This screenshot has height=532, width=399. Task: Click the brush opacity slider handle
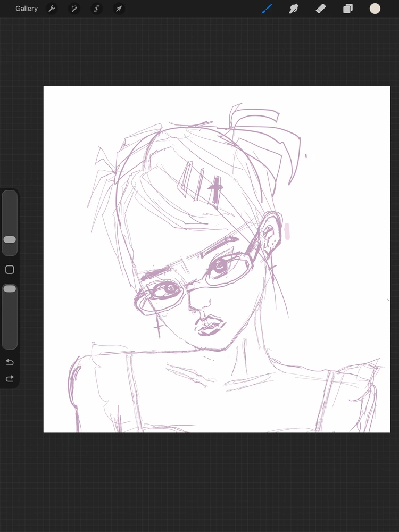[x=10, y=289]
